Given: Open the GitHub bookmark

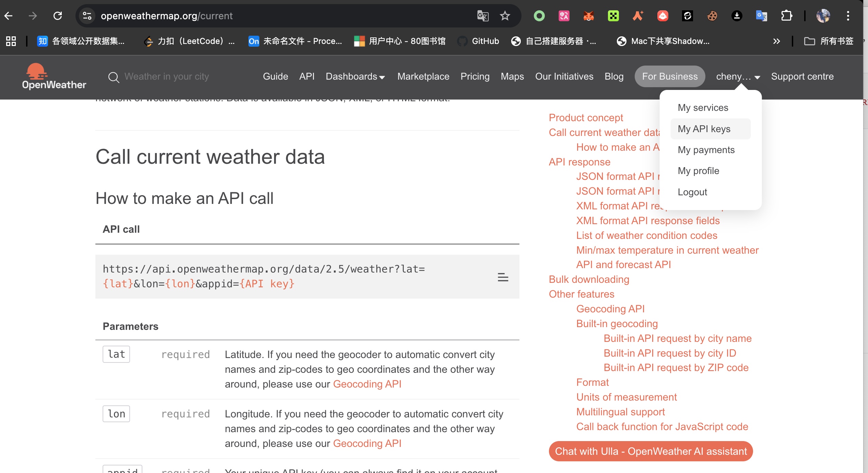Looking at the screenshot, I should 478,41.
